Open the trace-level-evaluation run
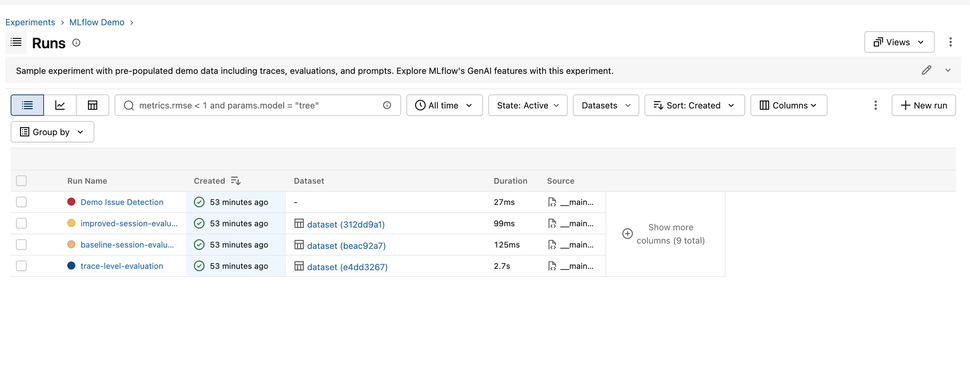The image size is (970, 374). pos(122,266)
